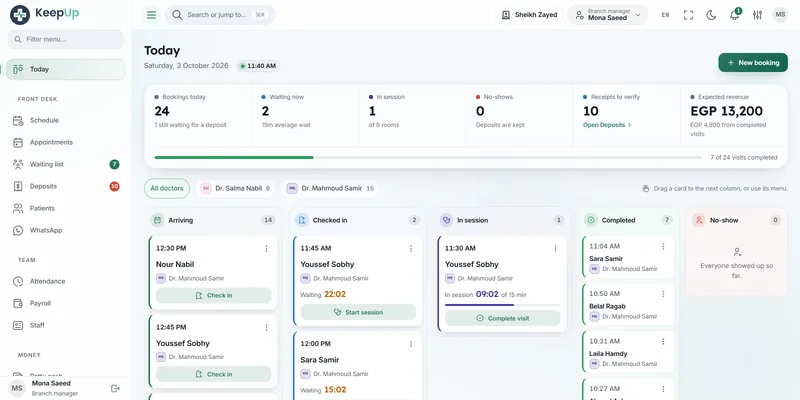Image resolution: width=800 pixels, height=400 pixels.
Task: Open WhatsApp section
Action: point(65,230)
